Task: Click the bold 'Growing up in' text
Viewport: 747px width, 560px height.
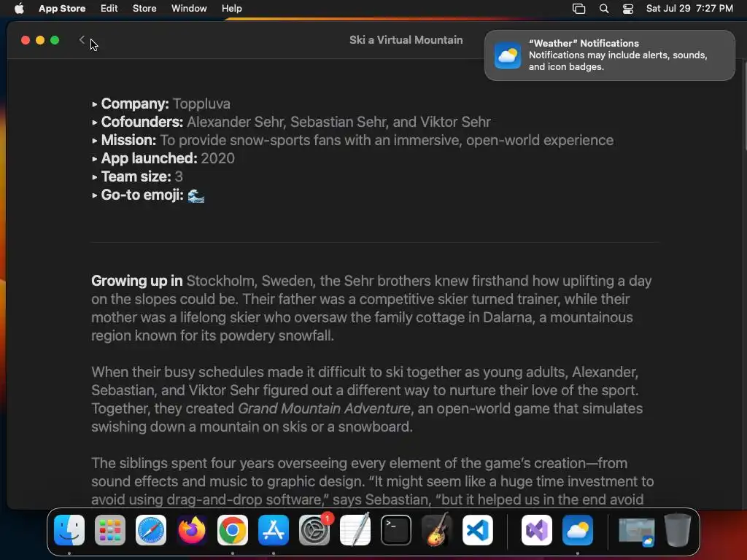Action: pos(136,281)
